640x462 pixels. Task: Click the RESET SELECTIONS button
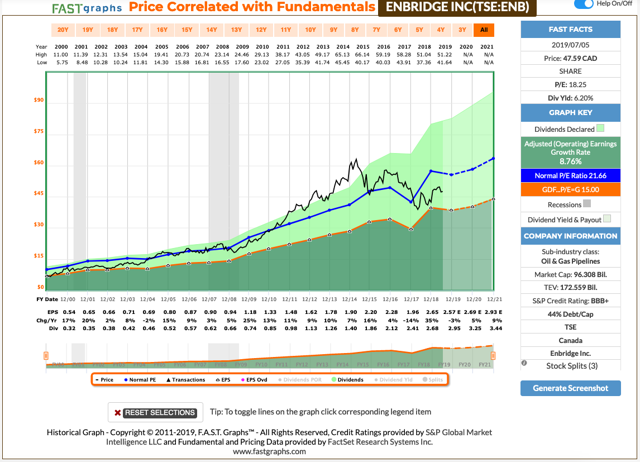tap(160, 413)
